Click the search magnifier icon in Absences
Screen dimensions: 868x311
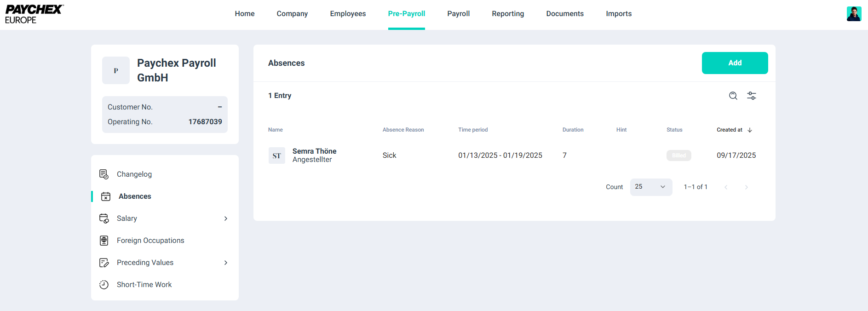pyautogui.click(x=733, y=96)
